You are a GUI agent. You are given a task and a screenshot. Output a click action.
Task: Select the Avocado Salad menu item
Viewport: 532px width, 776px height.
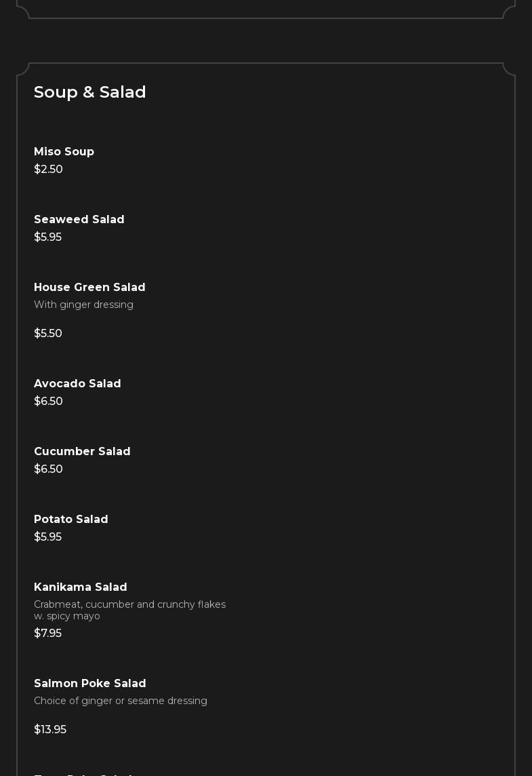click(x=77, y=384)
